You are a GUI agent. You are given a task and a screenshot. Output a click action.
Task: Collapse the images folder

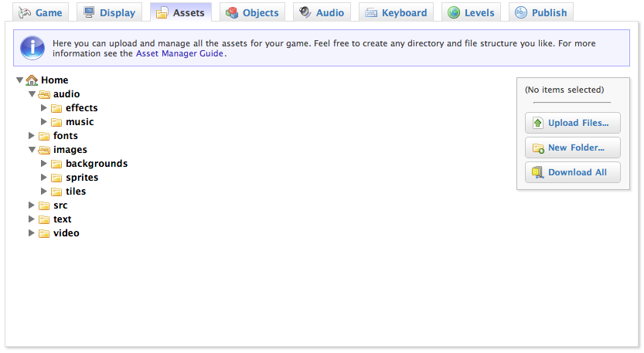(x=32, y=150)
